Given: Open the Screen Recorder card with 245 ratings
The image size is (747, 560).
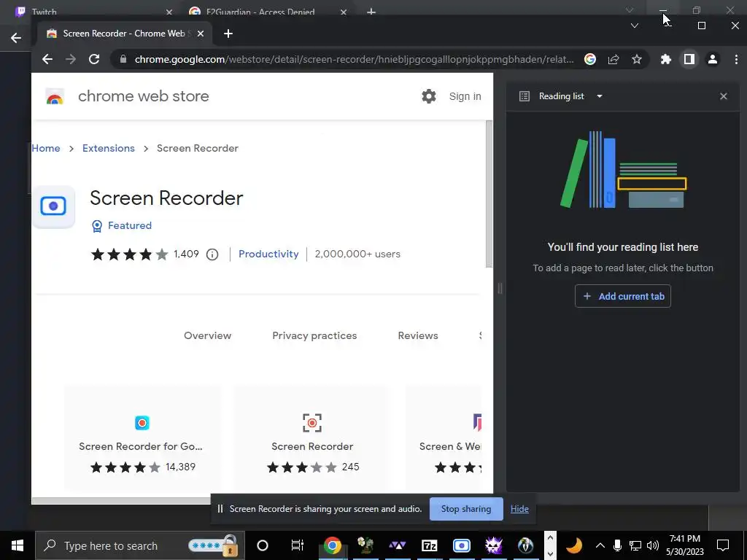Looking at the screenshot, I should [x=312, y=438].
